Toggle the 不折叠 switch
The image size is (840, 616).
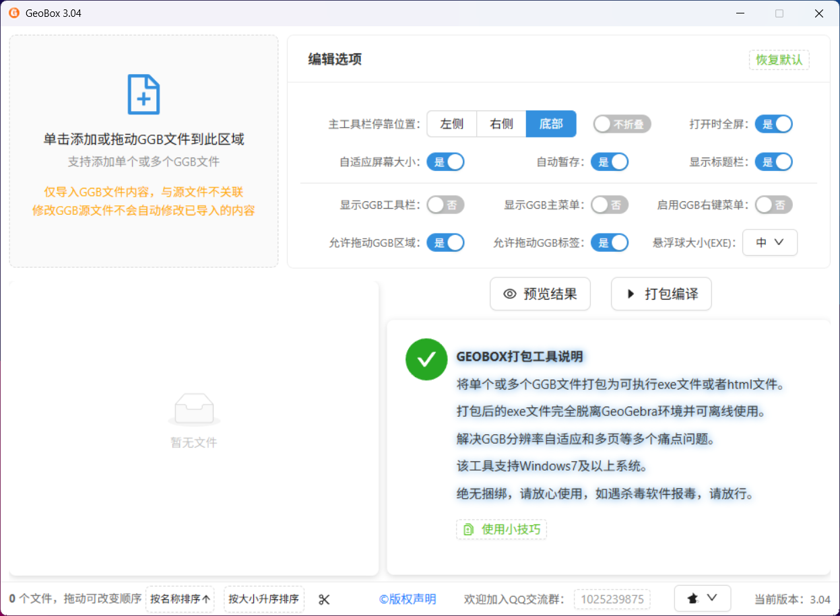pos(622,124)
